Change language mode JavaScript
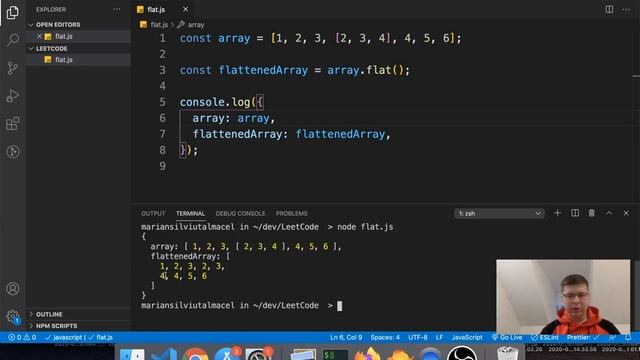Viewport: 640px width, 360px height. pyautogui.click(x=467, y=338)
